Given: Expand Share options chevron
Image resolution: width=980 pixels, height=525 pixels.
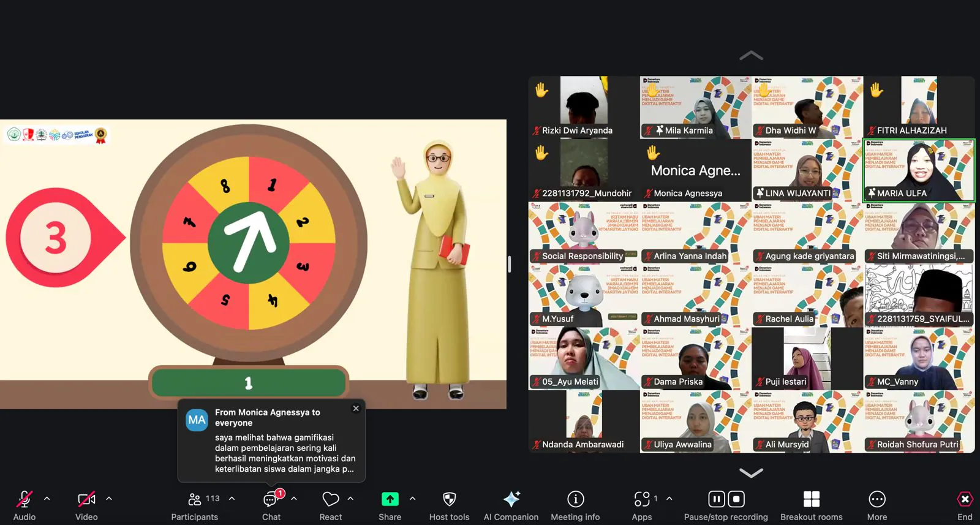Looking at the screenshot, I should point(412,499).
